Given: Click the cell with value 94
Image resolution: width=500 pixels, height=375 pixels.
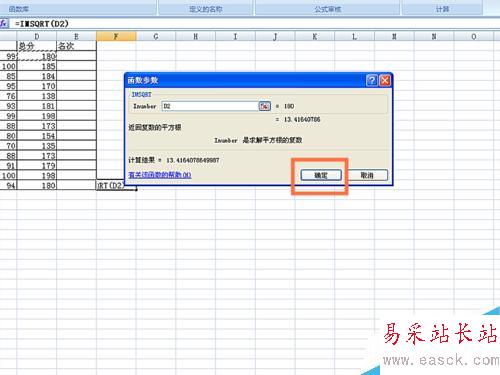Looking at the screenshot, I should (x=8, y=186).
